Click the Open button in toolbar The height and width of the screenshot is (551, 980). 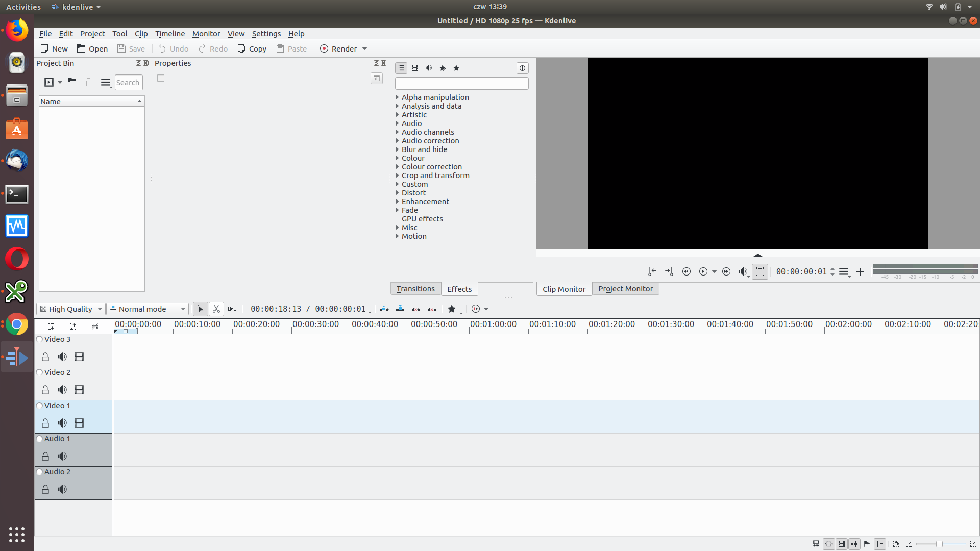[92, 49]
